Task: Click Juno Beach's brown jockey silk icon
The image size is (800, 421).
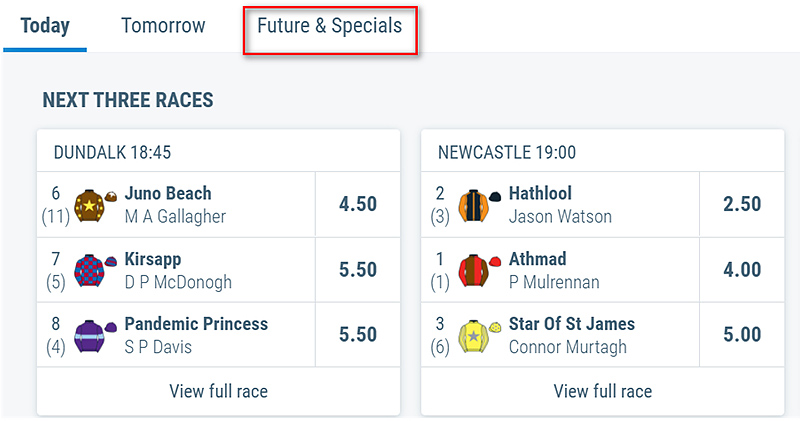Action: pyautogui.click(x=91, y=204)
